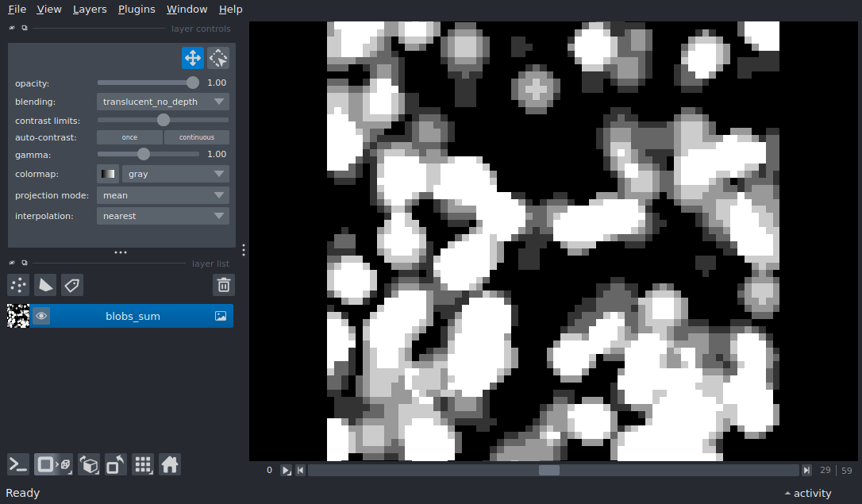Delete the selected layer with trash icon
This screenshot has width=862, height=504.
[224, 285]
